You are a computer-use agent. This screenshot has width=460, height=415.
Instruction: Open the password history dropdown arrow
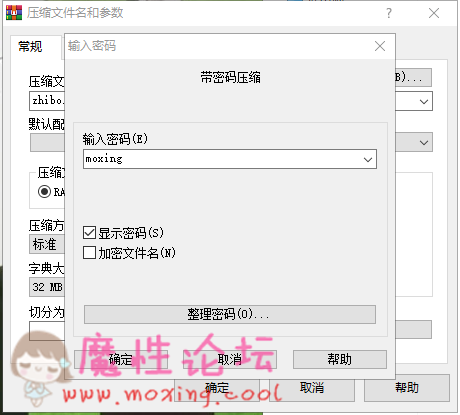point(368,159)
